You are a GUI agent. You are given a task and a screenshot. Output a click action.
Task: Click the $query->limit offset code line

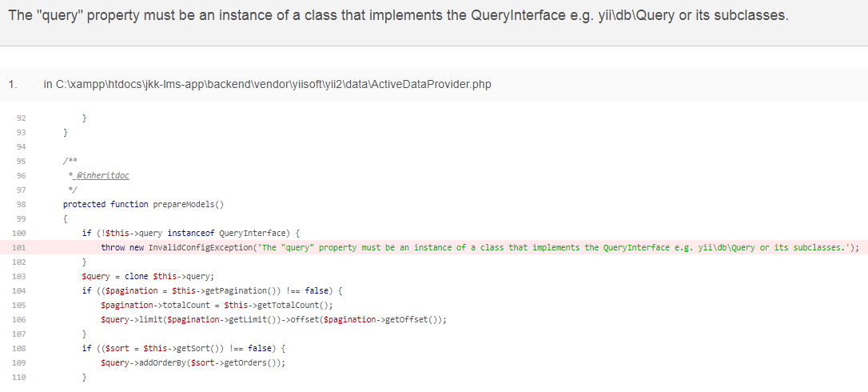click(x=273, y=319)
